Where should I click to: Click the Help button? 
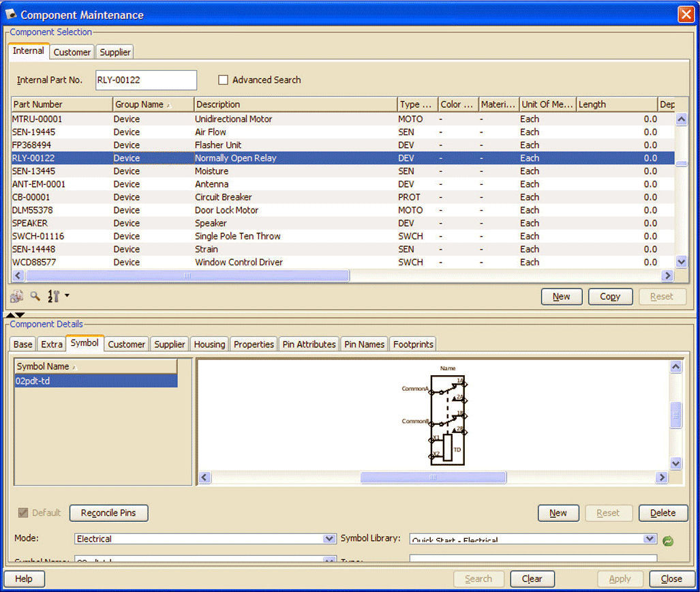(x=24, y=578)
